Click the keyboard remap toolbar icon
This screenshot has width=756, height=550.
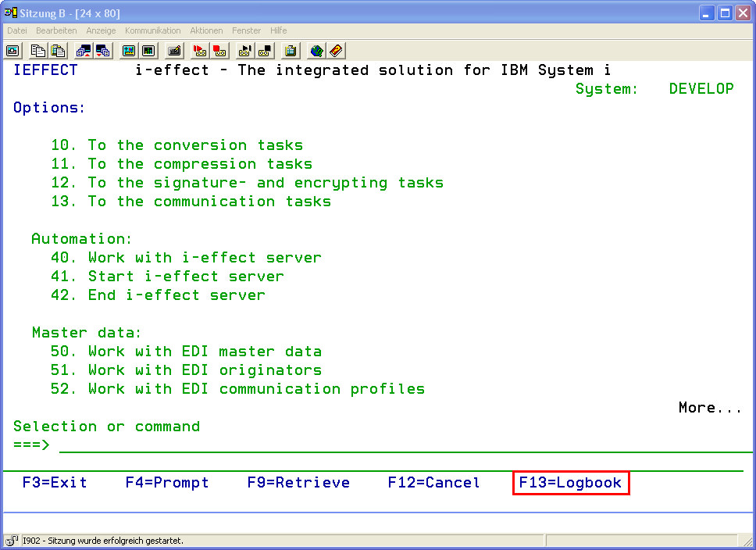(175, 51)
